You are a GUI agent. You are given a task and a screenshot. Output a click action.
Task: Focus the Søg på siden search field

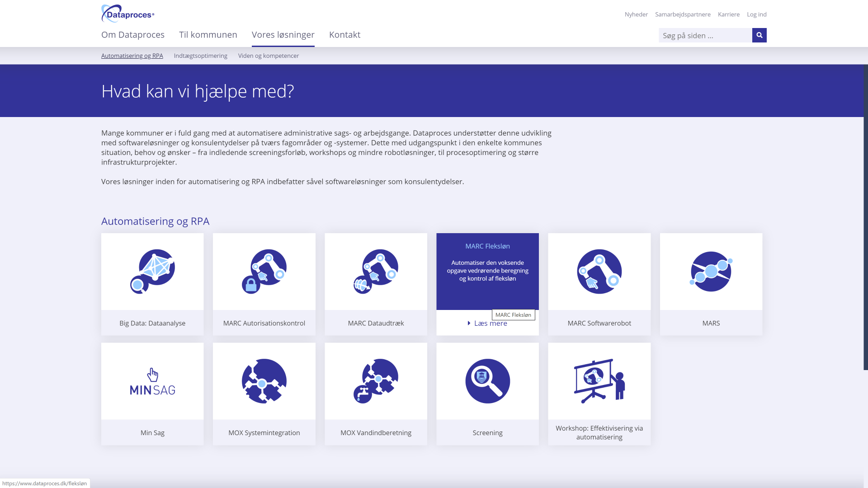click(x=705, y=35)
